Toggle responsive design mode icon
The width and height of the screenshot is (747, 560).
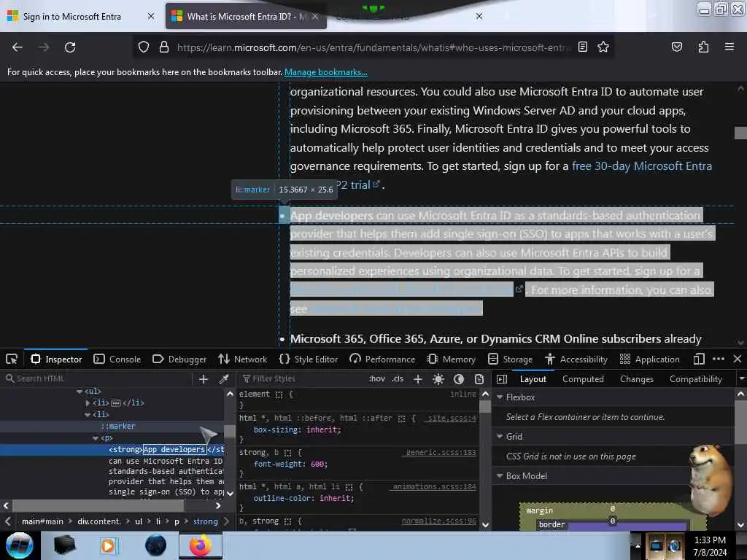click(x=698, y=359)
